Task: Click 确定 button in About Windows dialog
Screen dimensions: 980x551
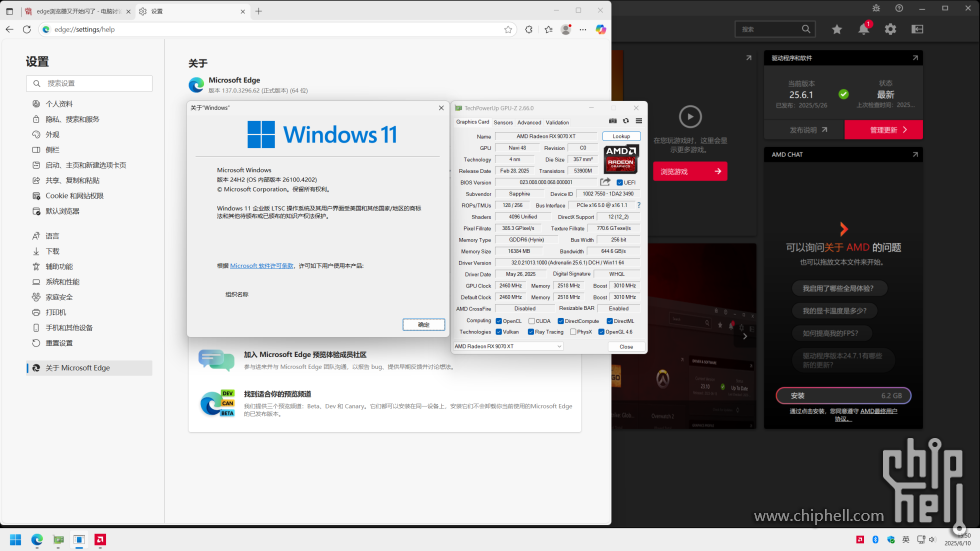Action: pos(424,324)
